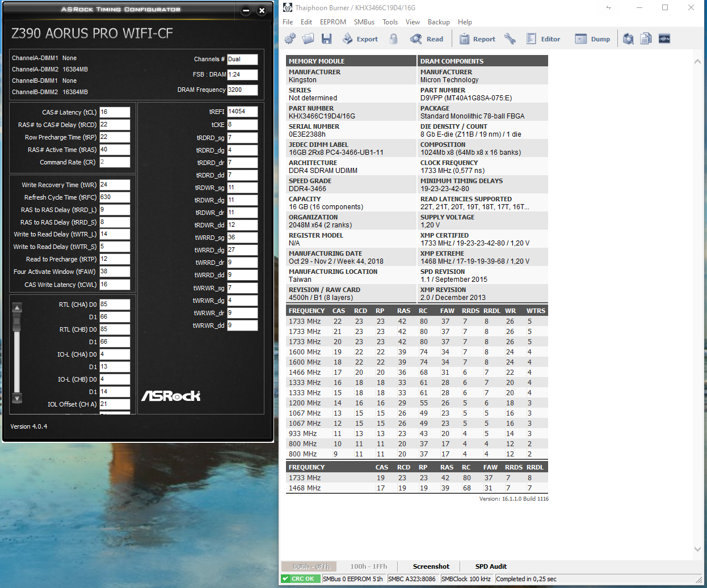The width and height of the screenshot is (707, 588).
Task: Click the ASRock Timing Configurator minimize button
Action: [x=246, y=11]
